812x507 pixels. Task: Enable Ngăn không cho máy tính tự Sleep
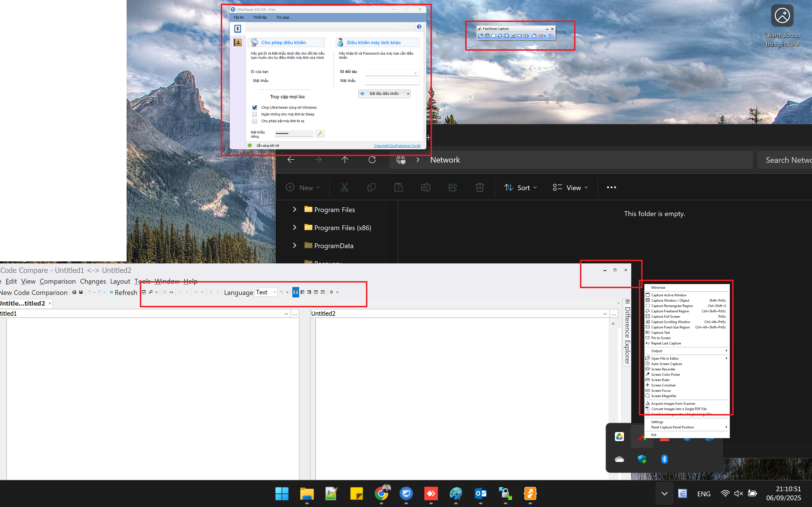pos(255,114)
